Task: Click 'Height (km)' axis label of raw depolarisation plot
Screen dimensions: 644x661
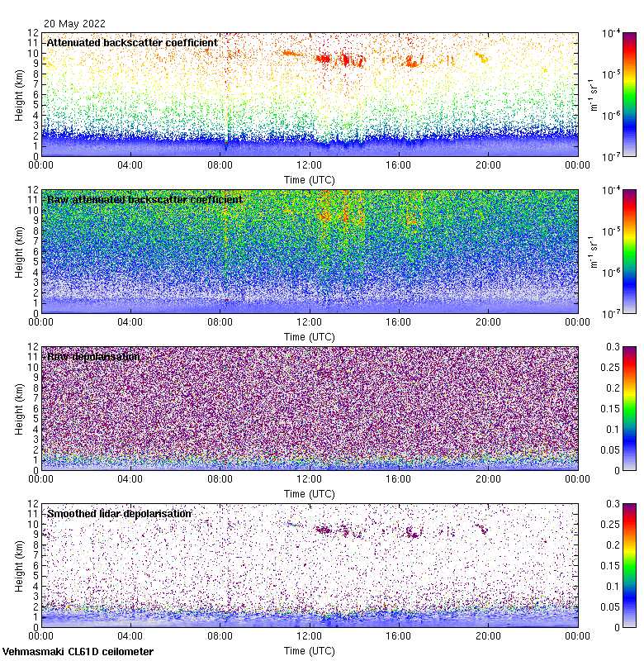Action: (x=20, y=407)
